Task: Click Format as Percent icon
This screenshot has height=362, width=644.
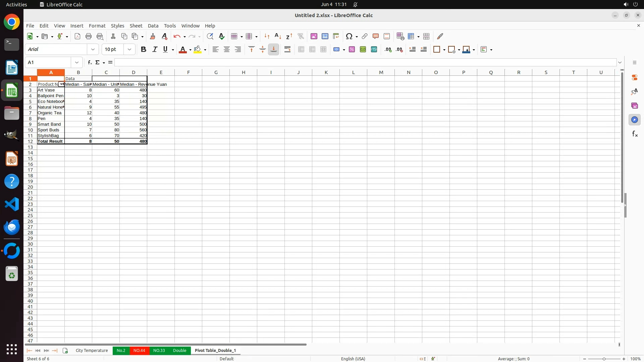Action: (352, 50)
